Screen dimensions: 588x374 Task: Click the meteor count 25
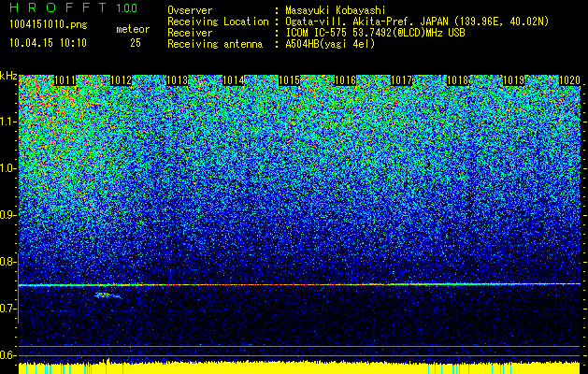pos(136,43)
